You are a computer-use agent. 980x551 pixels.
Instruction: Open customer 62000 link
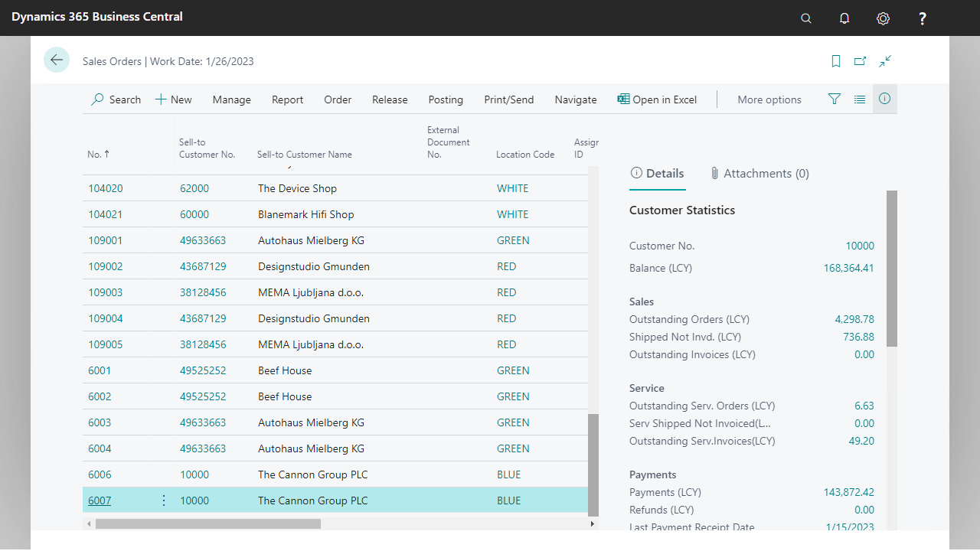[194, 188]
